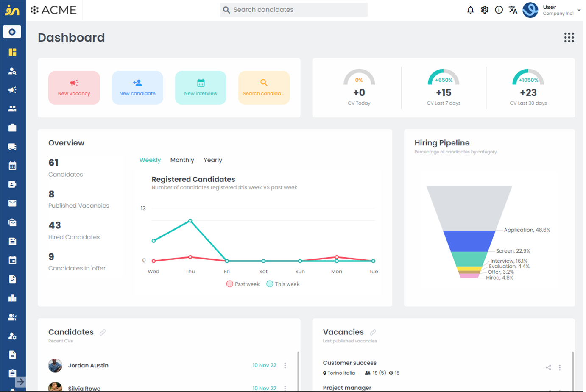The width and height of the screenshot is (586, 392).
Task: Click the notifications bell icon
Action: coord(470,10)
